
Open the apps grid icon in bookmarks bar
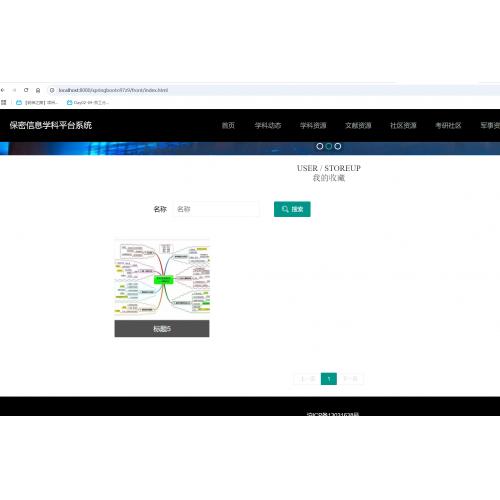[4, 102]
